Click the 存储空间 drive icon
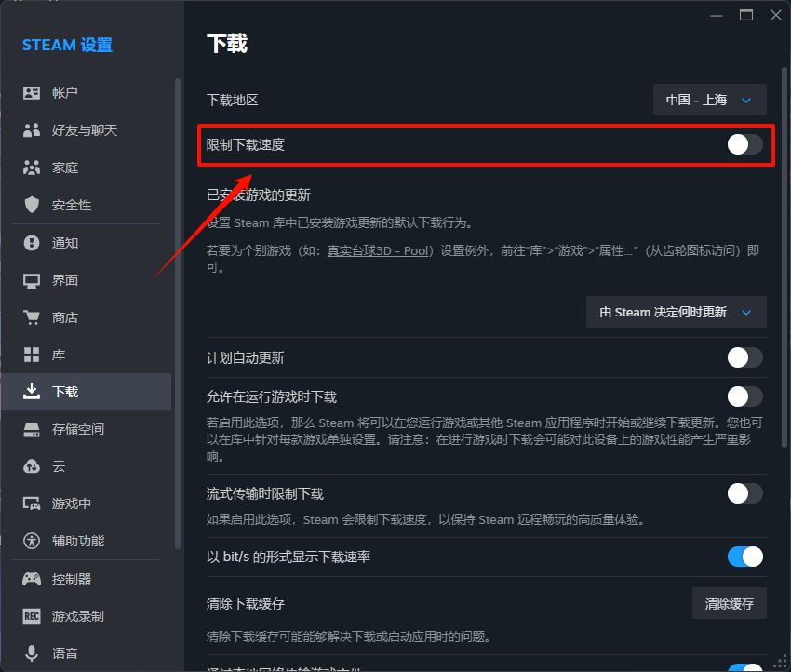 [32, 429]
